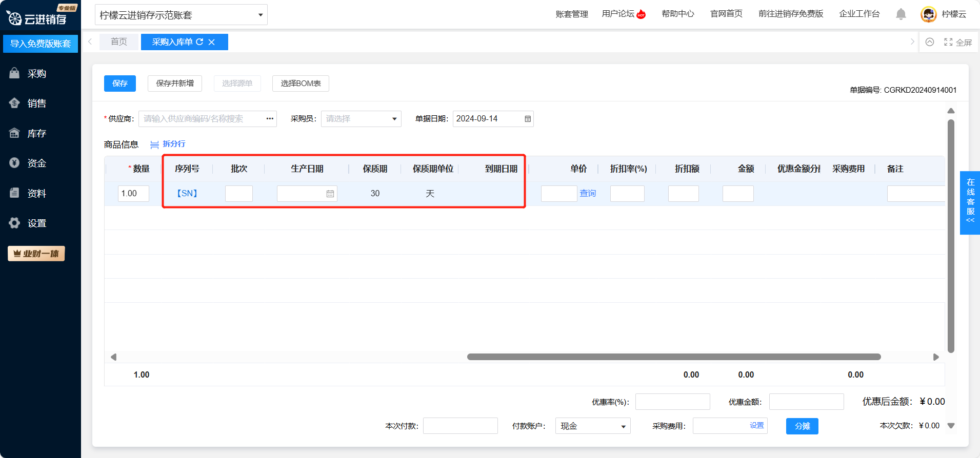Open 帮助中心 in top menu
Image resolution: width=980 pixels, height=458 pixels.
pyautogui.click(x=678, y=14)
